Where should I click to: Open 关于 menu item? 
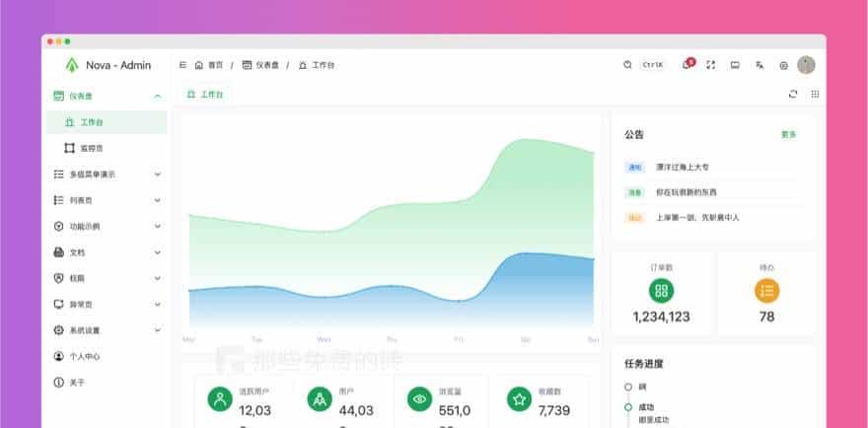pyautogui.click(x=107, y=382)
